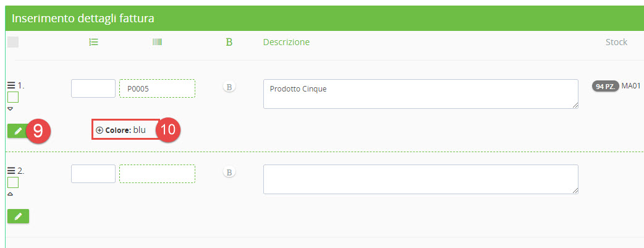Viewport: 644px width, 248px height.
Task: Click the B circle icon on row 1
Action: click(229, 87)
